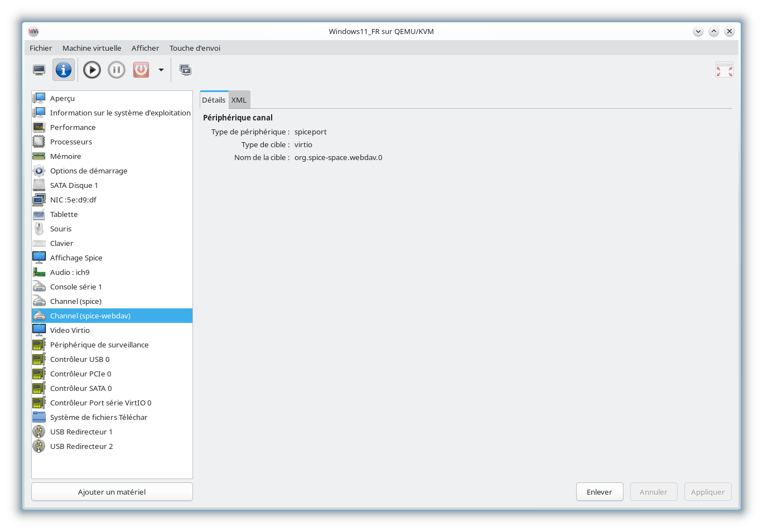Click the Annuler button
The image size is (763, 532).
pos(654,492)
